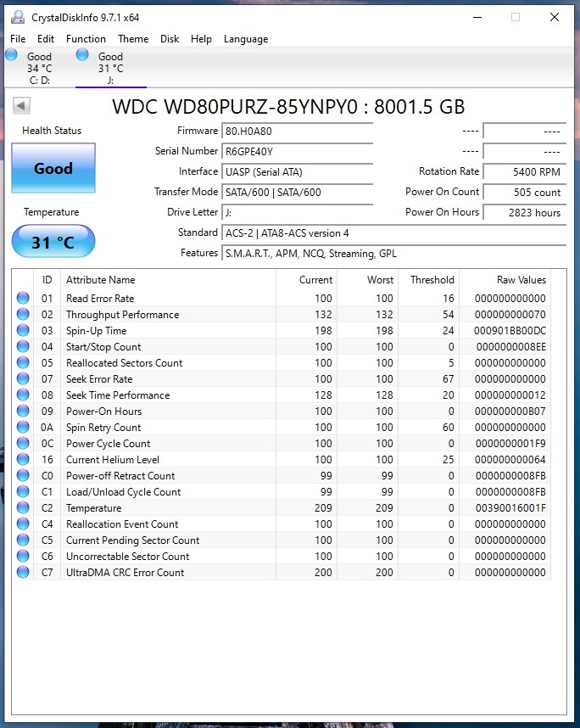The image size is (580, 728).
Task: Click status orb for Reallocated Sectors Count
Action: click(23, 362)
